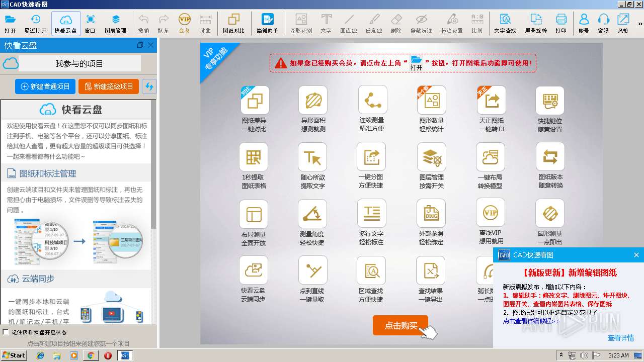The image size is (644, 362).
Task: Click the 打印 print icon
Action: pos(561,23)
